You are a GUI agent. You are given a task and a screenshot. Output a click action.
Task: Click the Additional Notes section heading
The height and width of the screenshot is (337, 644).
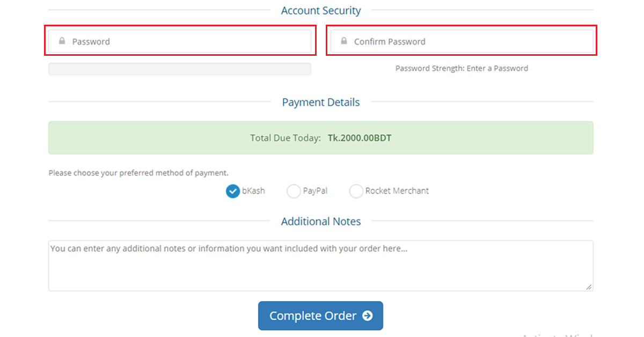(320, 221)
